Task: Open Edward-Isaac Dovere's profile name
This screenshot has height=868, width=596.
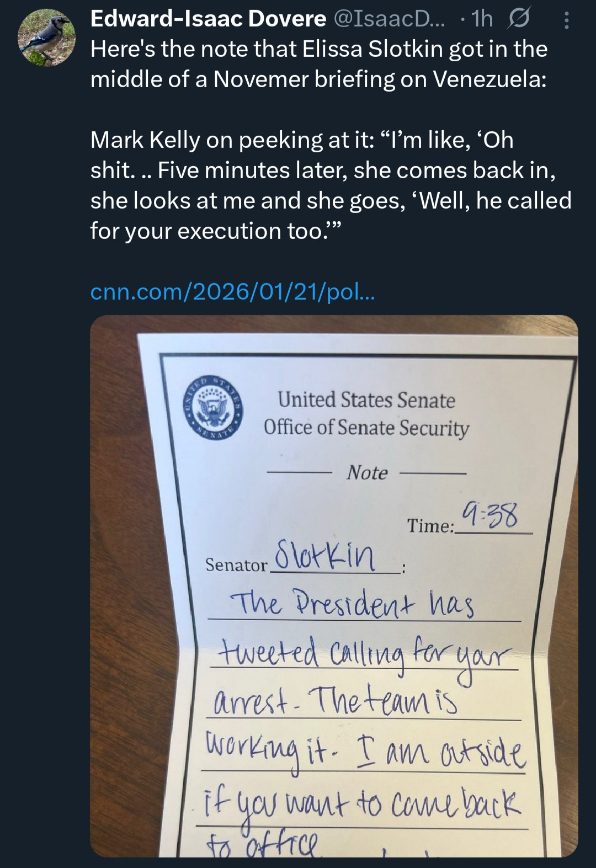Action: click(208, 19)
